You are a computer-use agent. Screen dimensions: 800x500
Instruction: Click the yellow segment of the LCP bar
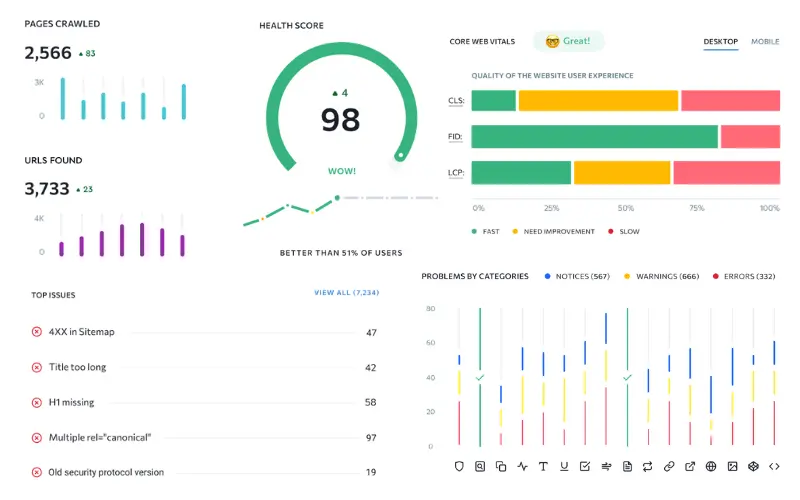click(622, 172)
